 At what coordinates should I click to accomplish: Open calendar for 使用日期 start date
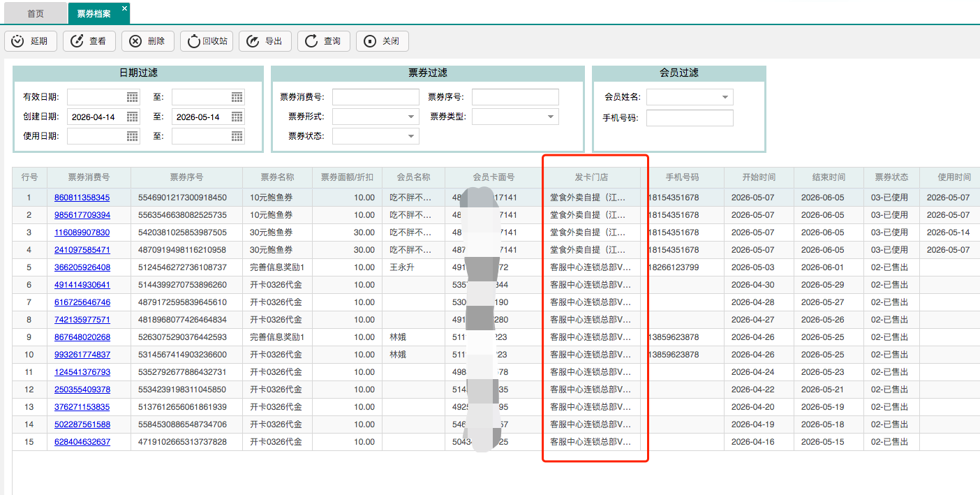click(133, 136)
